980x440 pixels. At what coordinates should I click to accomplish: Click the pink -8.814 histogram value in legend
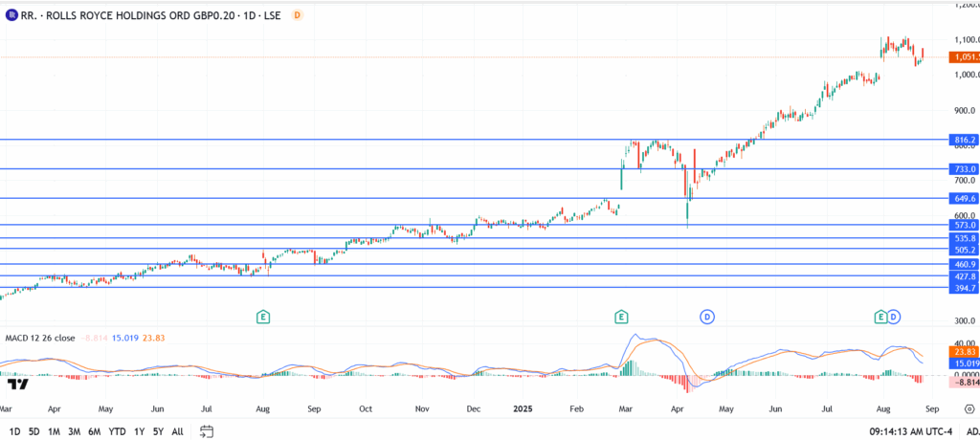(x=93, y=338)
